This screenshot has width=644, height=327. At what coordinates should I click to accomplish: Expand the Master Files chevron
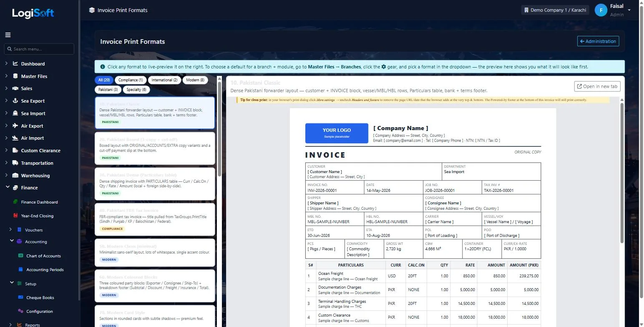[x=6, y=76]
